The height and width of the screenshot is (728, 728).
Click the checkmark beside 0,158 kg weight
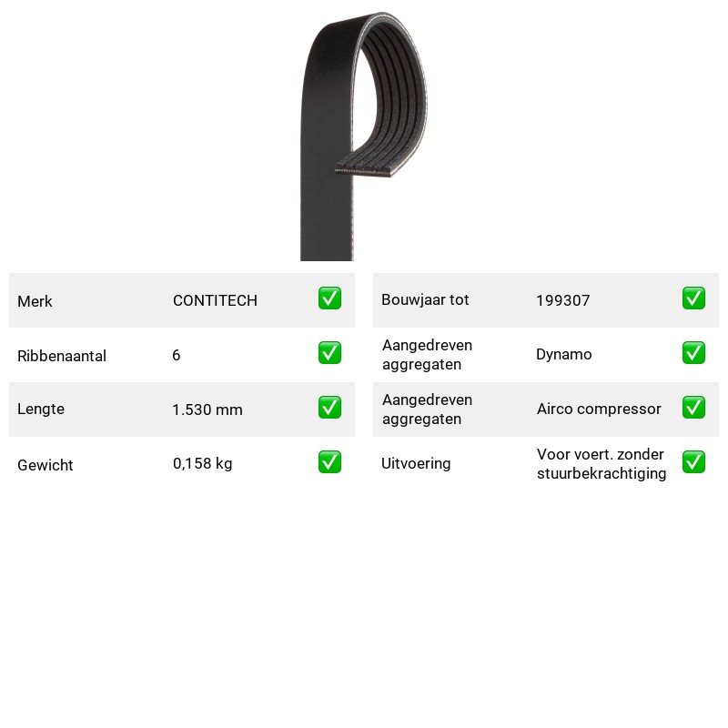point(329,462)
